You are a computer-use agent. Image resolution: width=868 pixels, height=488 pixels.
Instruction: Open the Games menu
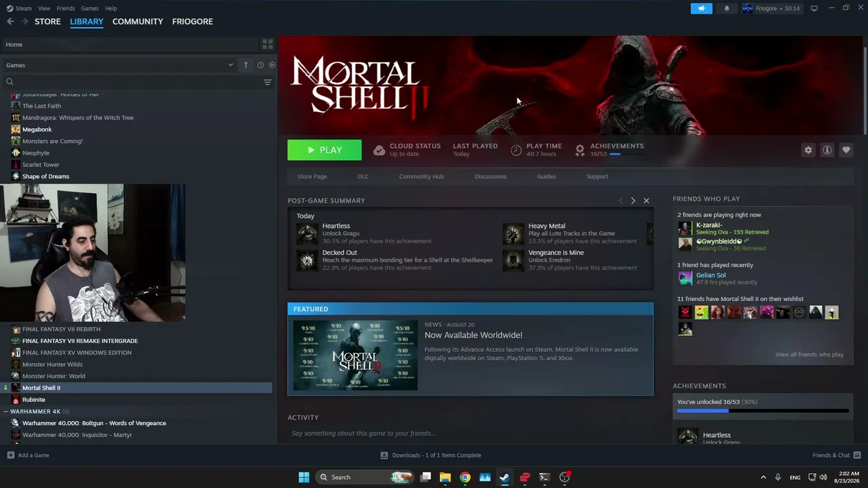point(90,8)
